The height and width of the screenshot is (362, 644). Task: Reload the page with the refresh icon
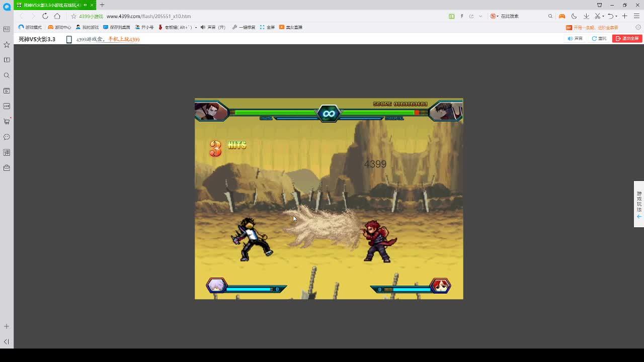45,16
